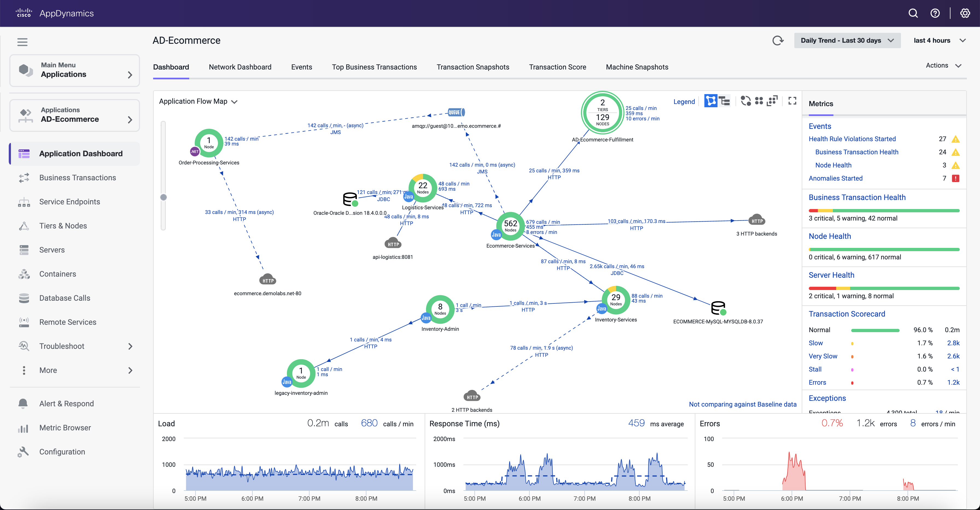Open the settings gear icon

[965, 13]
